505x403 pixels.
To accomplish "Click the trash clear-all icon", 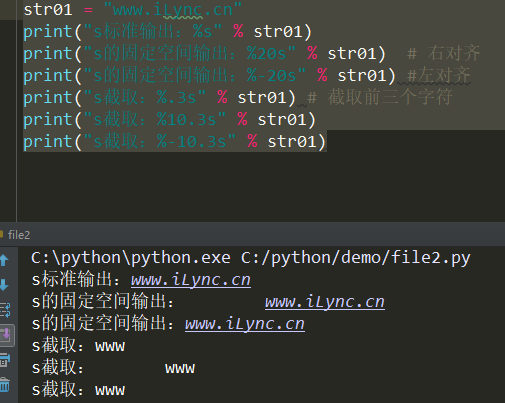I will click(5, 385).
